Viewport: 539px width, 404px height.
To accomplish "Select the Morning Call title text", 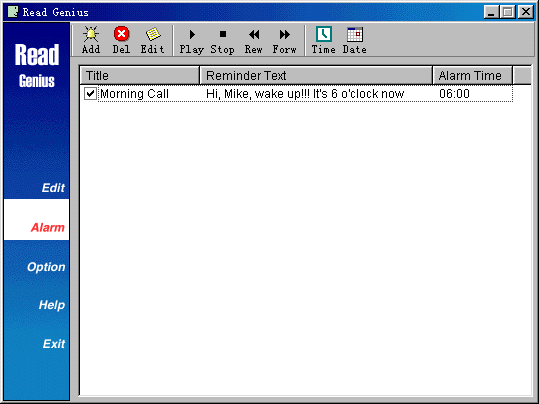I will point(134,94).
